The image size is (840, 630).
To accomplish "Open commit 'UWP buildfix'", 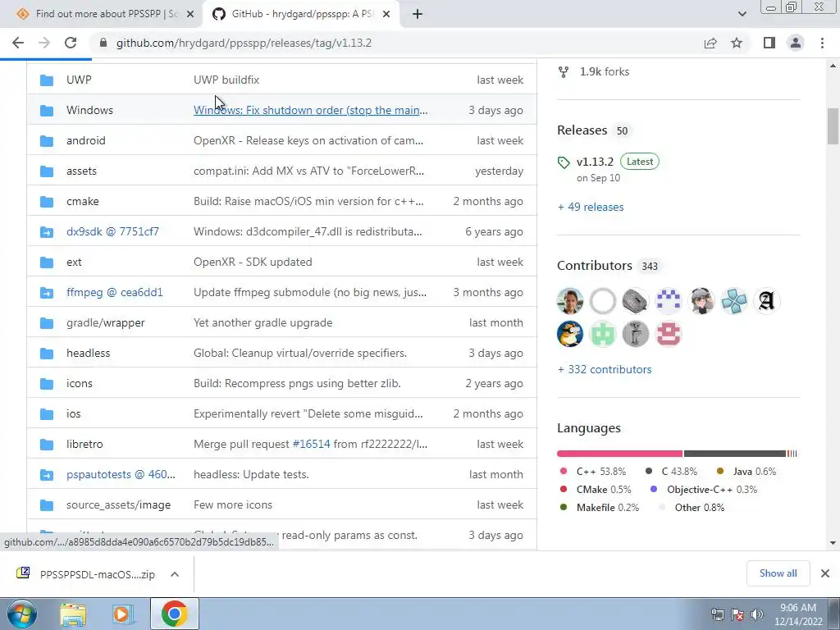I will tap(226, 80).
